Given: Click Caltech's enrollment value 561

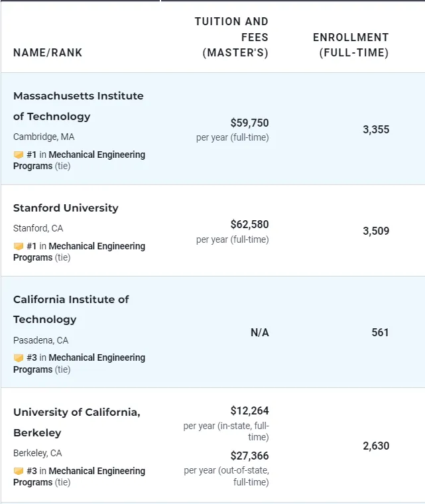Looking at the screenshot, I should tap(380, 332).
